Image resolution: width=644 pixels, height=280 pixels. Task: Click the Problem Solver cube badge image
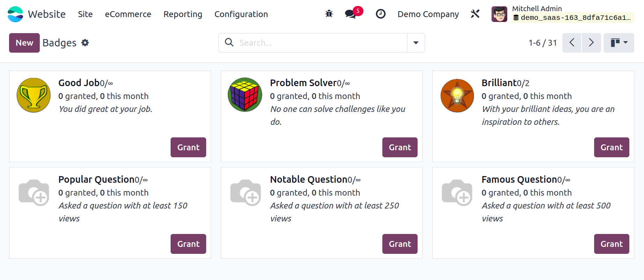click(245, 95)
